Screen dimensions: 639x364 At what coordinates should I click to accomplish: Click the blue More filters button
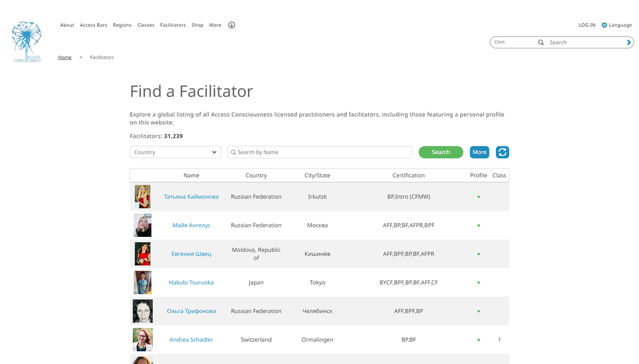pos(479,152)
